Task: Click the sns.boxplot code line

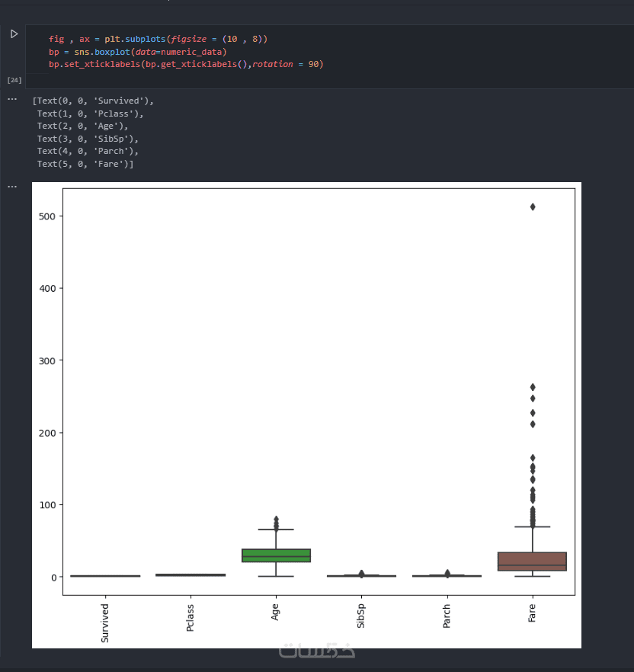Action: (x=138, y=52)
